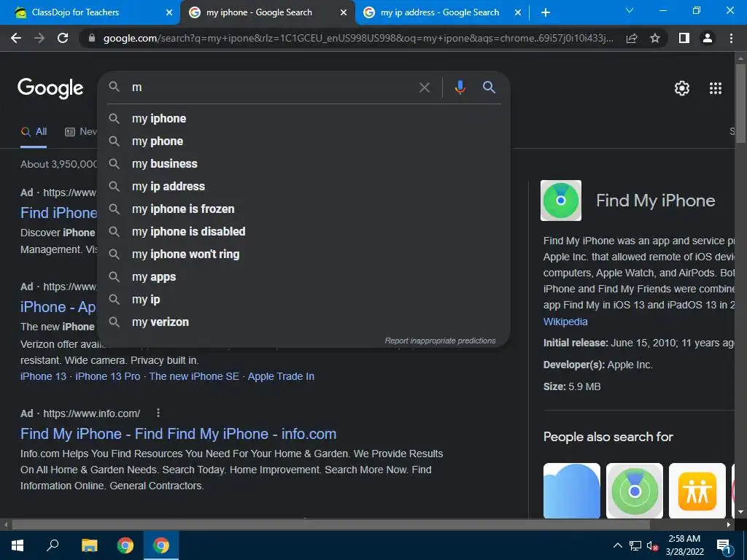Open the green Find My thumbnail under People also search
The width and height of the screenshot is (747, 560).
[x=635, y=491]
